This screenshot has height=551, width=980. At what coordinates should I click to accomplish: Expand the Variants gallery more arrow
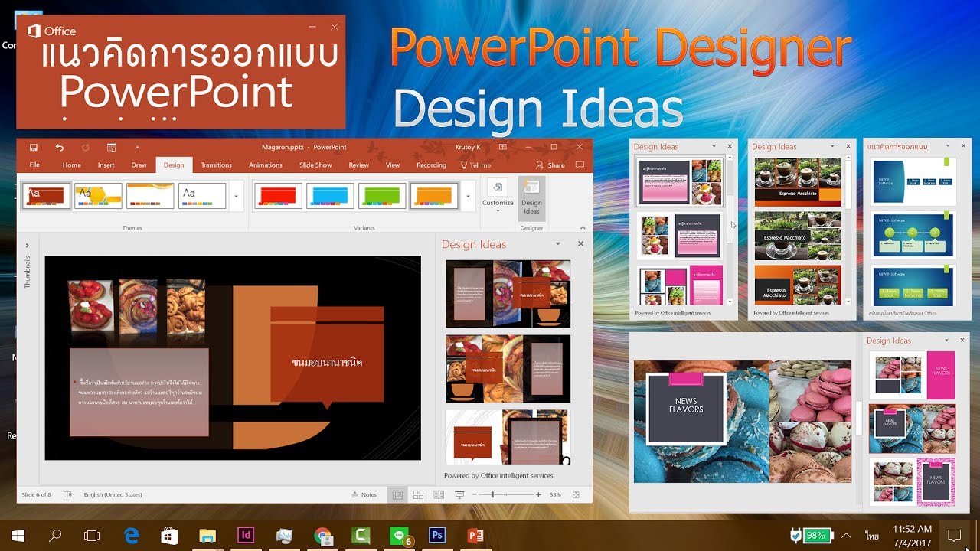(x=468, y=196)
